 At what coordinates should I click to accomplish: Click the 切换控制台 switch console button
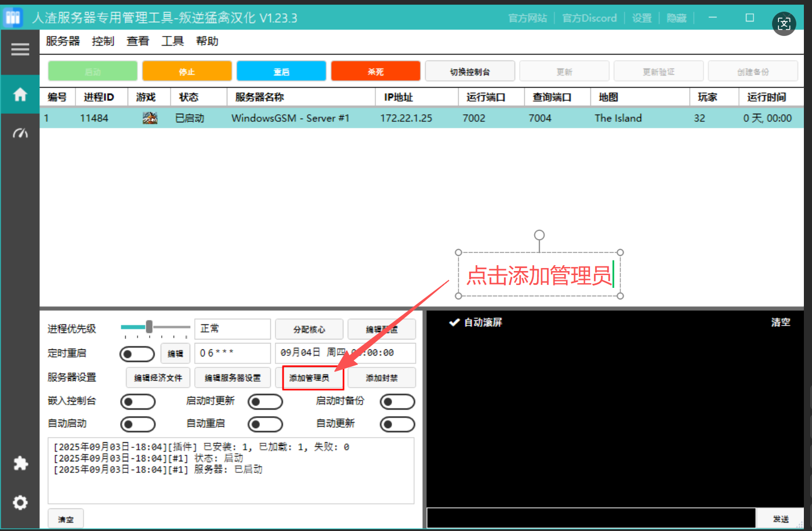(x=470, y=70)
